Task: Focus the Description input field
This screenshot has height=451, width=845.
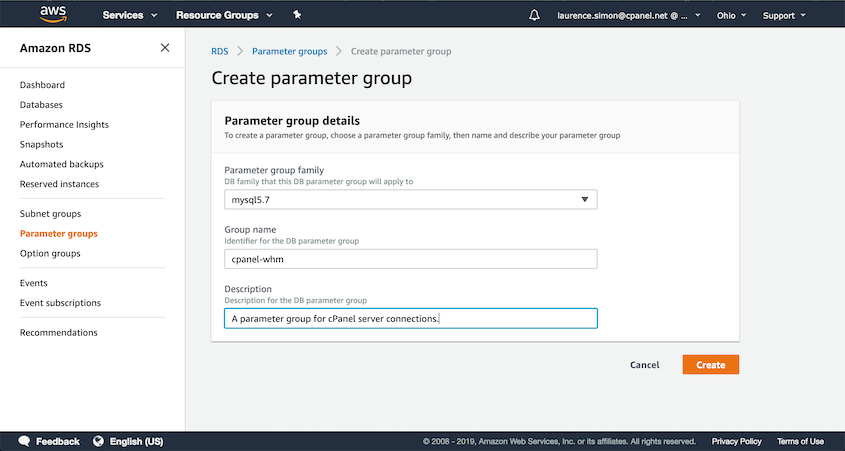Action: click(x=411, y=318)
